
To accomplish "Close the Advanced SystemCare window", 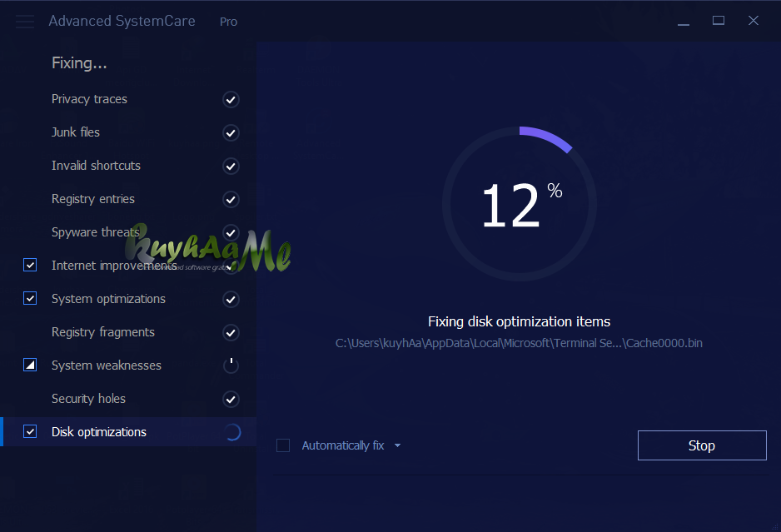I will pyautogui.click(x=753, y=21).
